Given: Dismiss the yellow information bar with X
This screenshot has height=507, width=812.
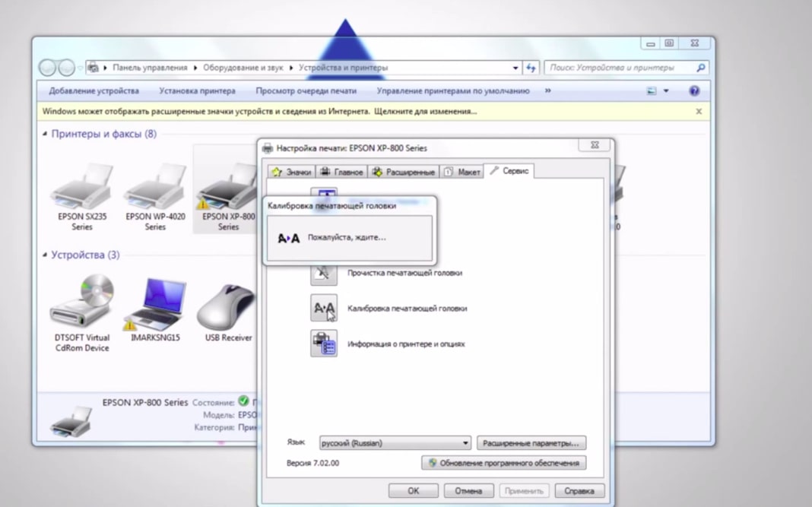Looking at the screenshot, I should (699, 111).
